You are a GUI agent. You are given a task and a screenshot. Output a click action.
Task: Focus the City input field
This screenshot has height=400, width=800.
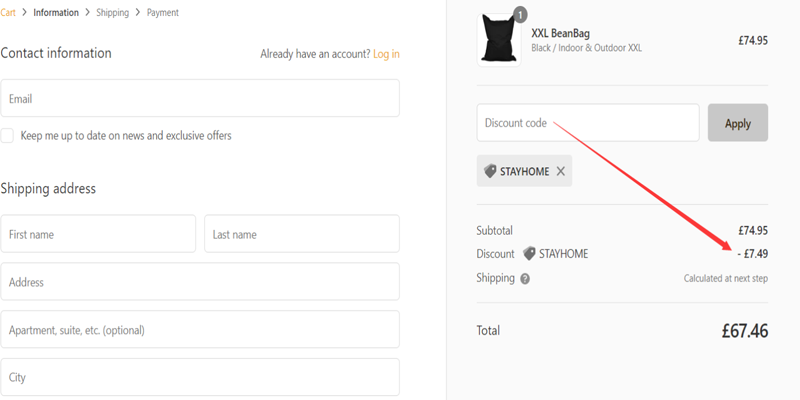coord(200,377)
